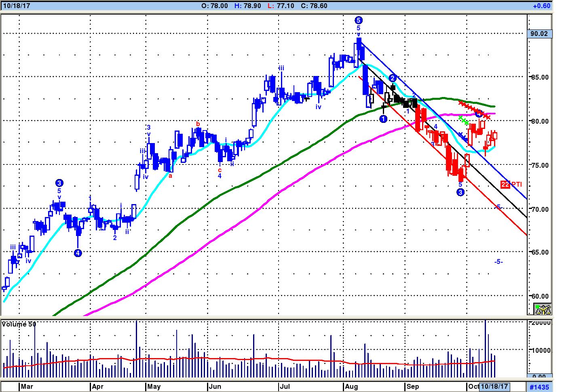Screen dimensions: 566x392
Task: Click the lower -5- projection label
Action: (498, 261)
